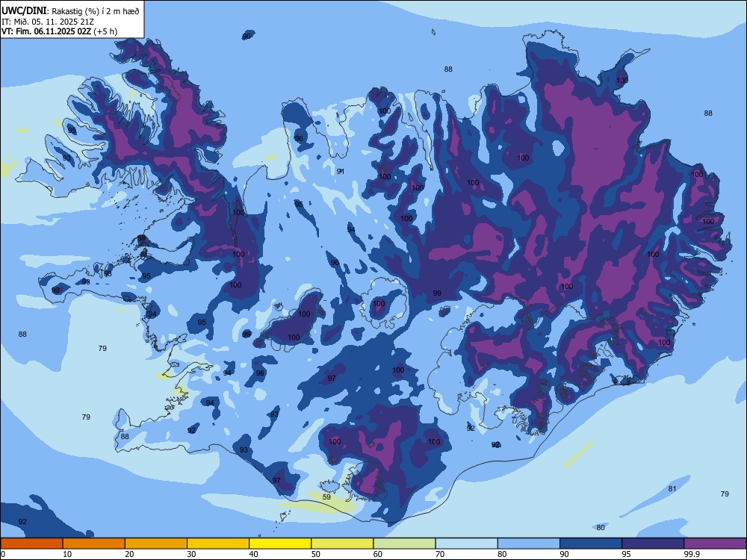This screenshot has height=560, width=747.
Task: Click the "VT: Fim. 06.11.2025 02Z" valid time
Action: pyautogui.click(x=46, y=31)
